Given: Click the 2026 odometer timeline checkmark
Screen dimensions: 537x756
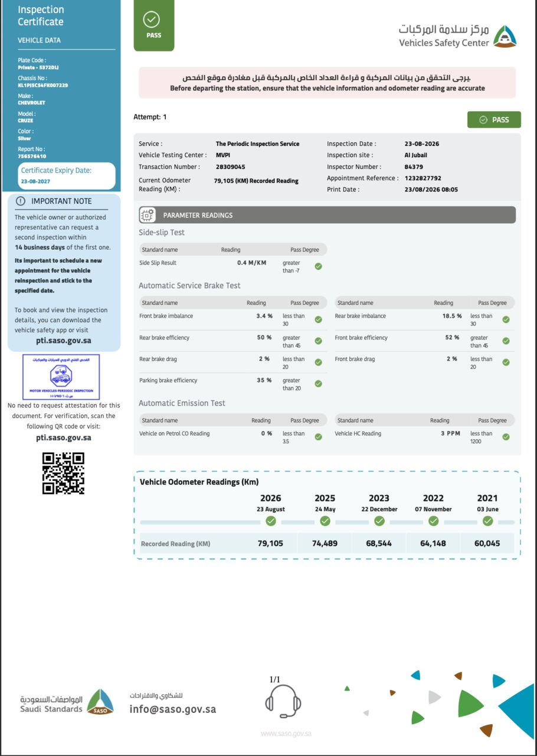Looking at the screenshot, I should [x=271, y=521].
